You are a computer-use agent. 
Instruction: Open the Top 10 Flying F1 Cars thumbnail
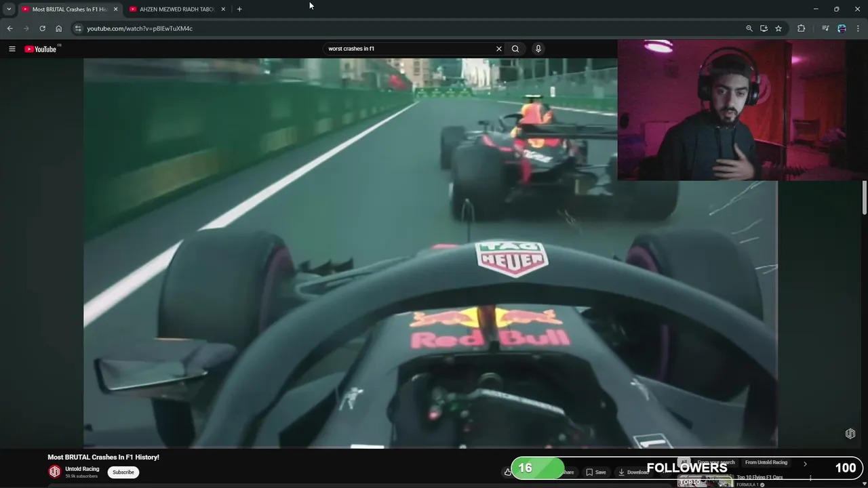705,481
